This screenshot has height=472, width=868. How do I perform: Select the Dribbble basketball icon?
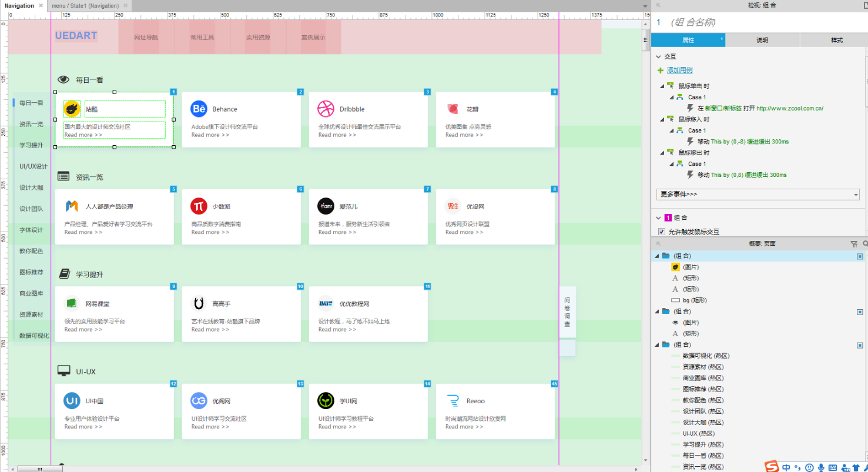pyautogui.click(x=326, y=109)
